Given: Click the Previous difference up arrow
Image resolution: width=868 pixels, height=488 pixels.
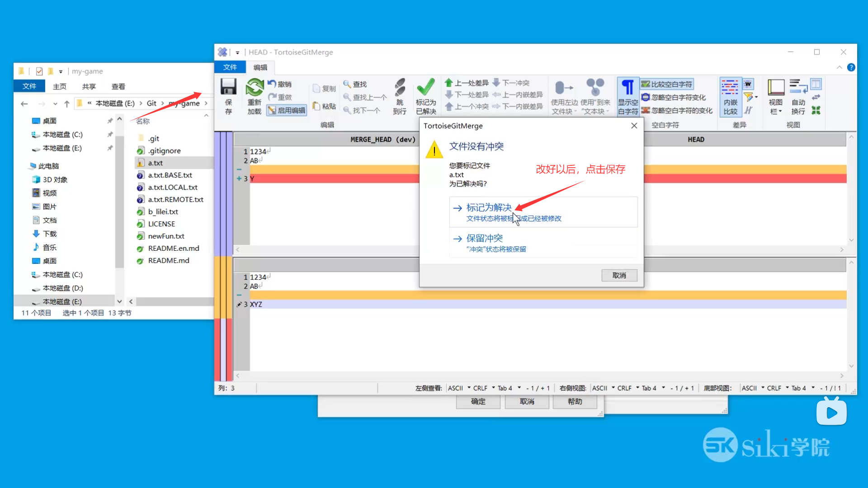Looking at the screenshot, I should pos(448,83).
